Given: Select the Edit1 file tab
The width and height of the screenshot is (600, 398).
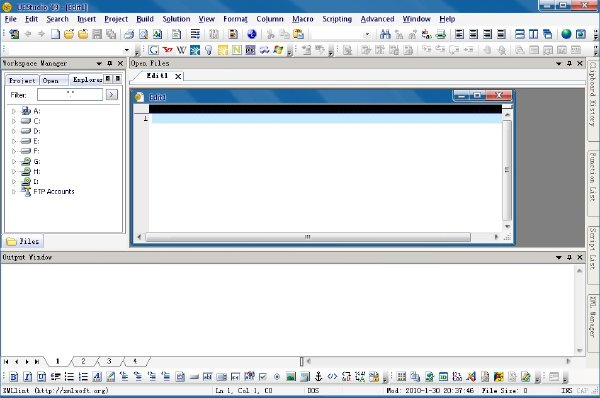Looking at the screenshot, I should click(x=157, y=76).
